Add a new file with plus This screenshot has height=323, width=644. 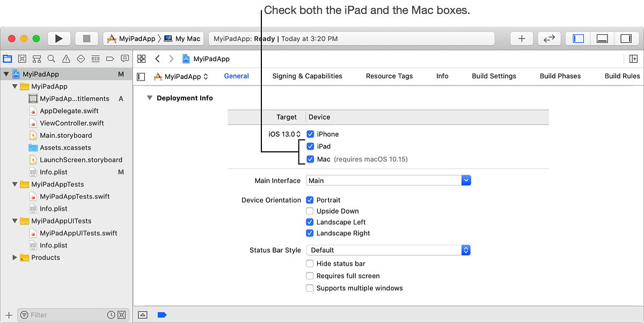9,315
